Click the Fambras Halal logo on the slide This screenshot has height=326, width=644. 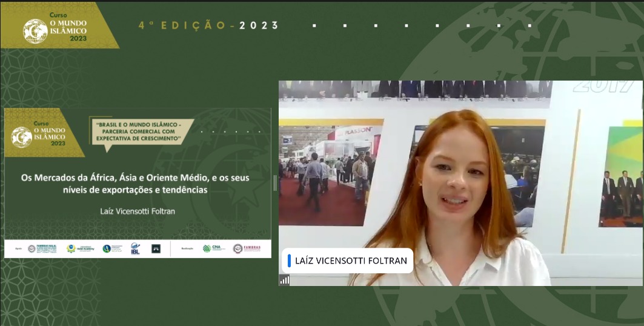point(42,248)
